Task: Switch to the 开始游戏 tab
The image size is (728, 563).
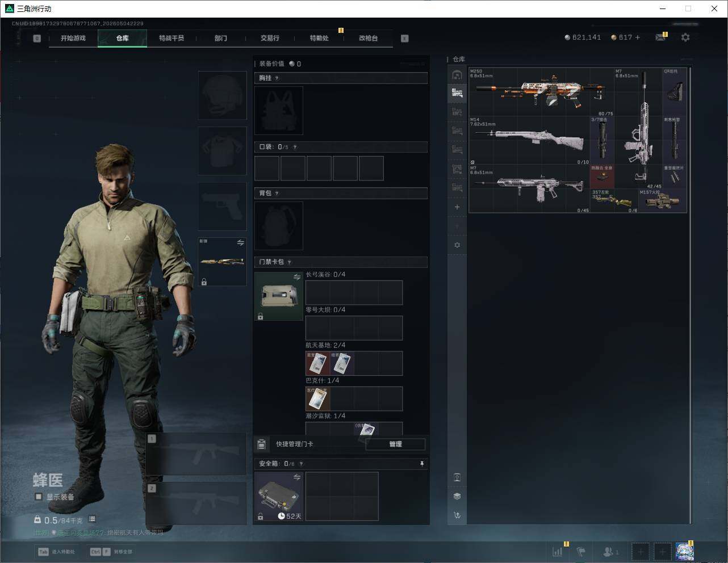Action: [x=73, y=38]
